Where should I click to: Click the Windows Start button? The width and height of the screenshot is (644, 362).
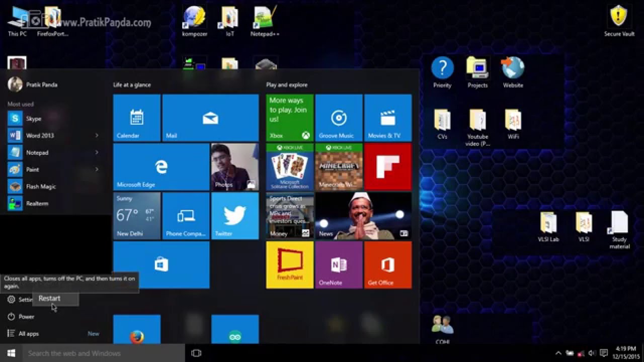click(11, 353)
